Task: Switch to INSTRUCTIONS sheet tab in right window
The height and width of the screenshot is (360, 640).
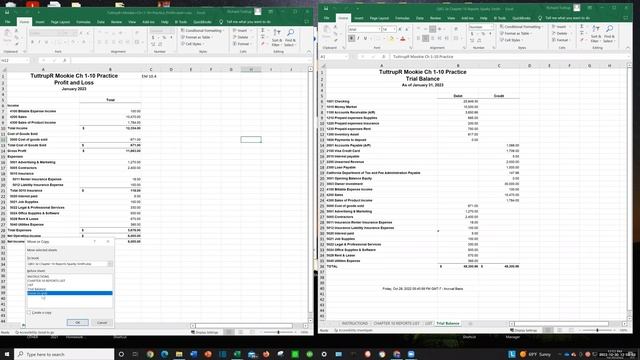Action: coord(355,323)
